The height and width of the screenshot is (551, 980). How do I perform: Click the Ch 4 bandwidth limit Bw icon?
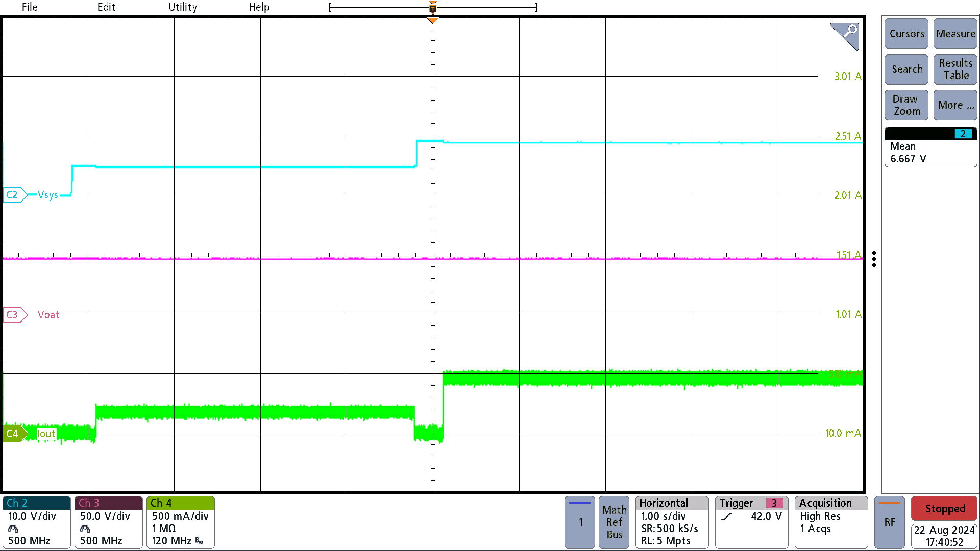click(x=199, y=541)
